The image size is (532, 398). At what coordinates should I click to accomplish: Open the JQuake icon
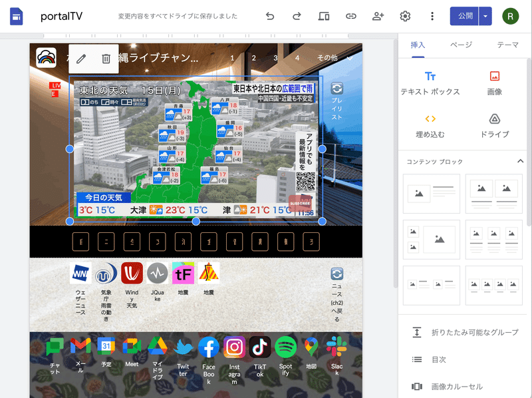pos(158,273)
